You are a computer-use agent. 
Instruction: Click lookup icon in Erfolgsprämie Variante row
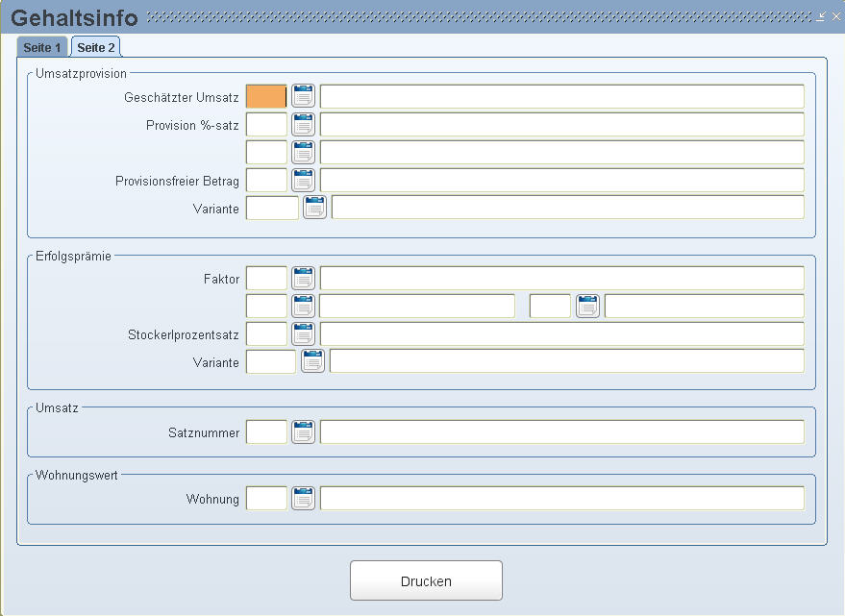point(312,361)
